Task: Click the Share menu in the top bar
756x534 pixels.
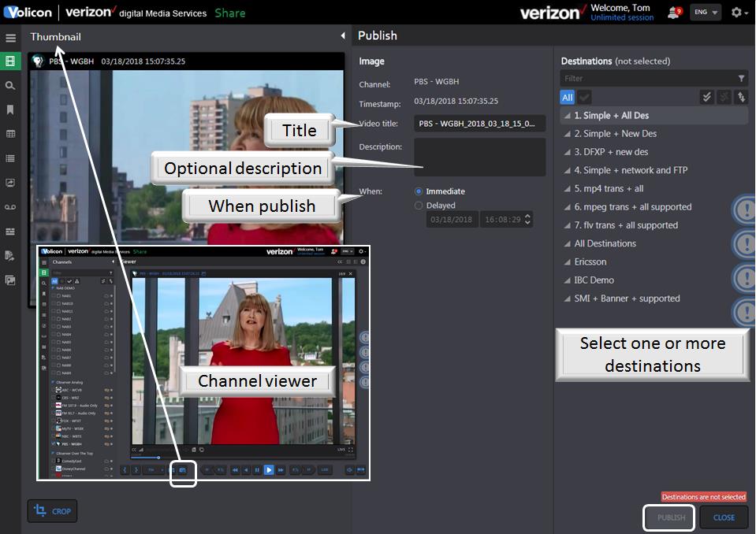Action: pos(229,13)
